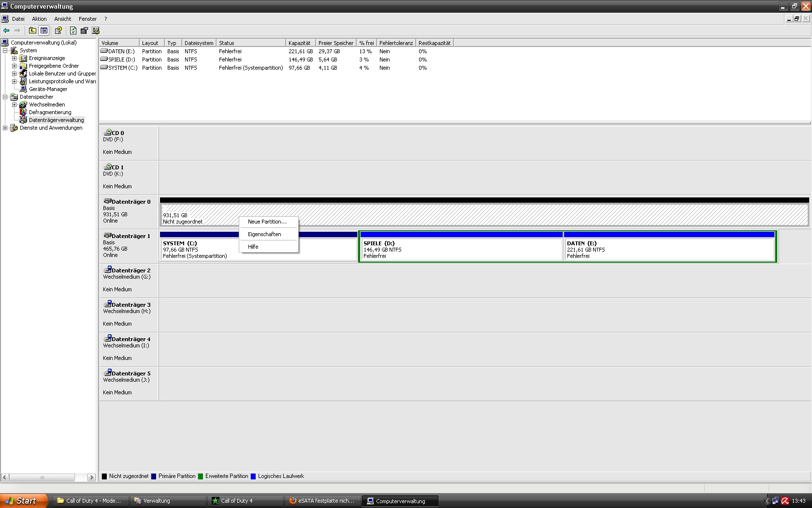Click the Properties toolbar icon with checkmark

pyautogui.click(x=84, y=30)
